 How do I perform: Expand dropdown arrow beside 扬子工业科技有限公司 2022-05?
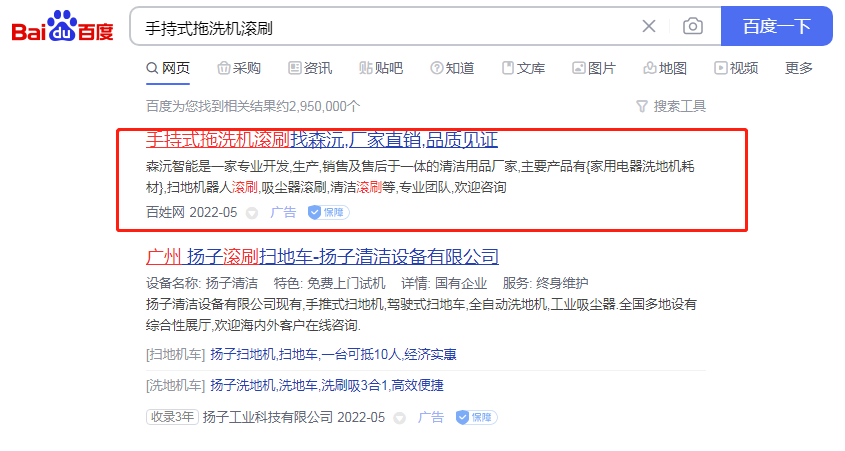399,418
